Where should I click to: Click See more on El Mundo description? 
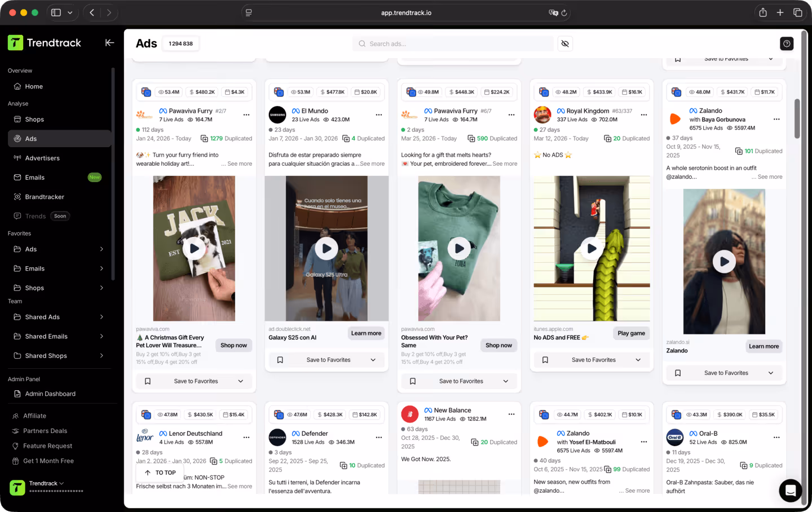tap(372, 164)
